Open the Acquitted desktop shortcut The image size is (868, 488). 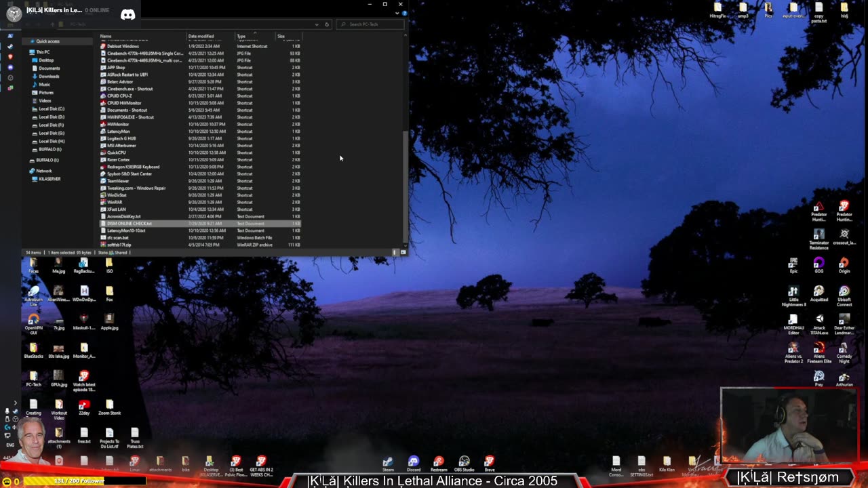point(818,293)
